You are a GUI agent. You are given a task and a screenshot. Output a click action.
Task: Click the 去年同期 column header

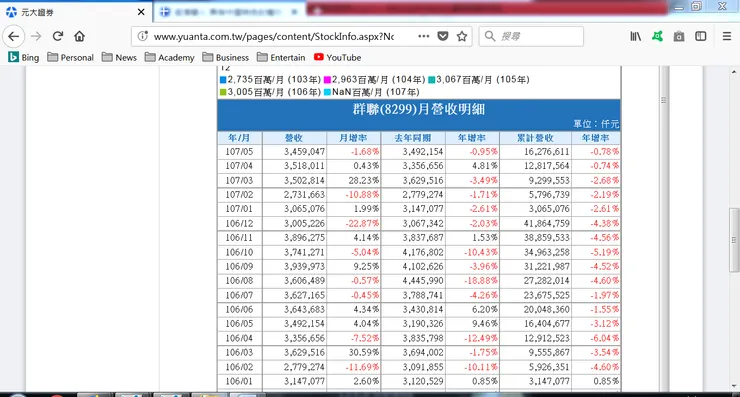pos(413,138)
